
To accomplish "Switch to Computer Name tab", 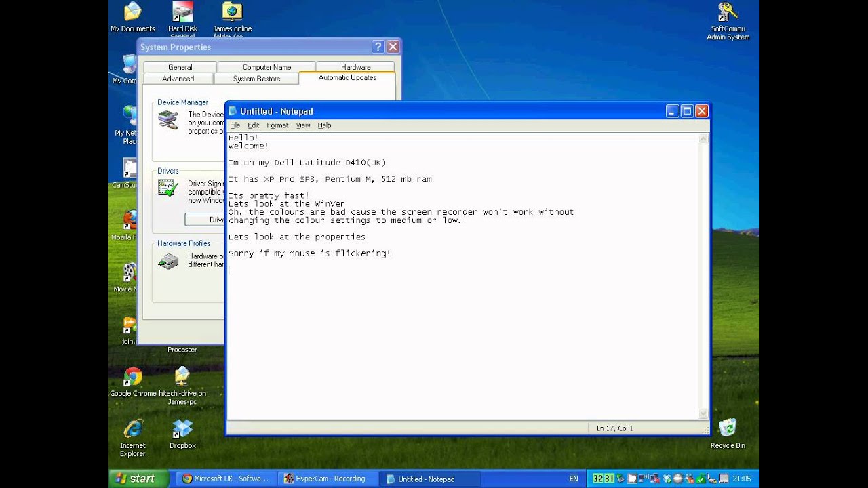I will [267, 67].
